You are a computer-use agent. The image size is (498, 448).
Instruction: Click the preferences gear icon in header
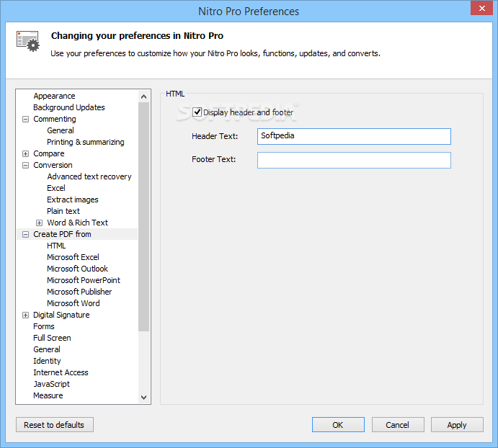[x=28, y=41]
